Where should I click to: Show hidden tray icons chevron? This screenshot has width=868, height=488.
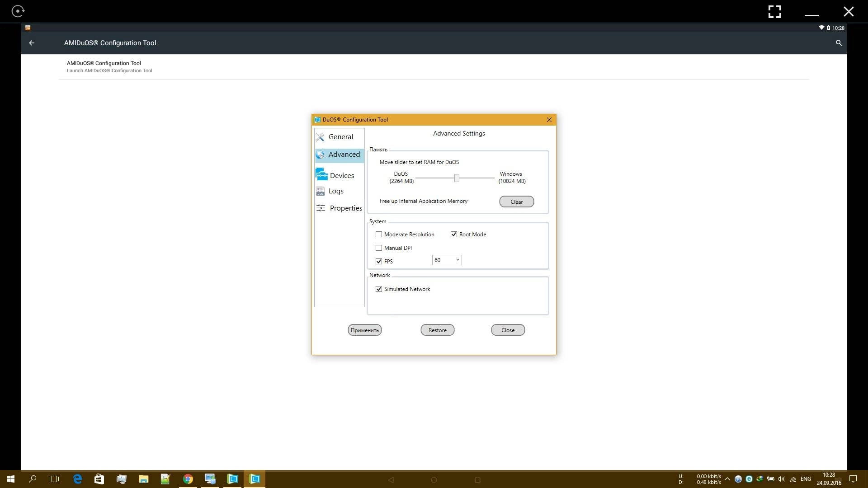[727, 479]
